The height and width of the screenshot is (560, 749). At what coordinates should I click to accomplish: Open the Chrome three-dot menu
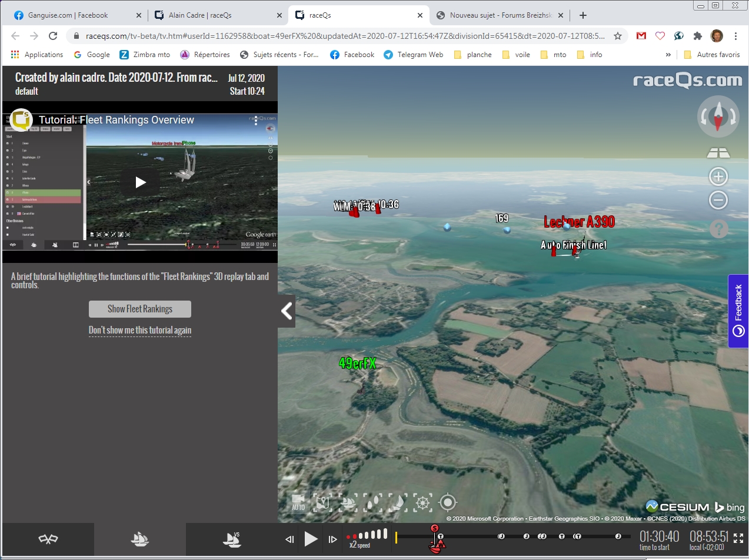click(x=736, y=36)
